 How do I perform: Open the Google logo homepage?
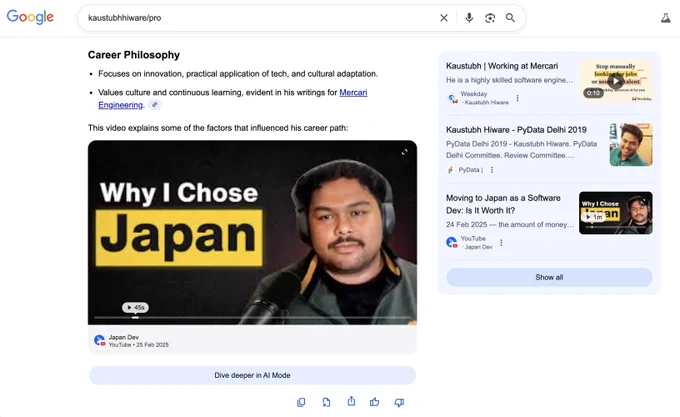tap(30, 17)
